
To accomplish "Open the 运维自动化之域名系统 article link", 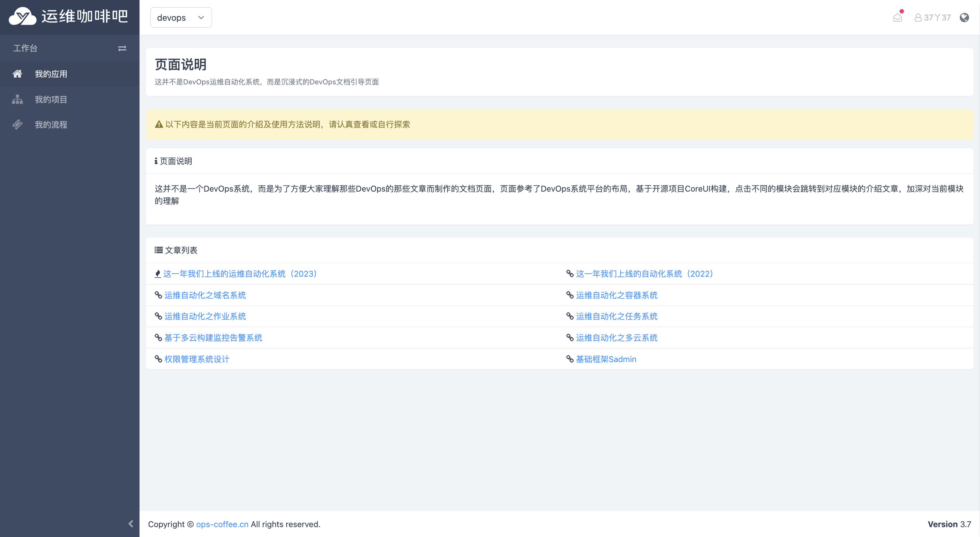I will point(205,295).
